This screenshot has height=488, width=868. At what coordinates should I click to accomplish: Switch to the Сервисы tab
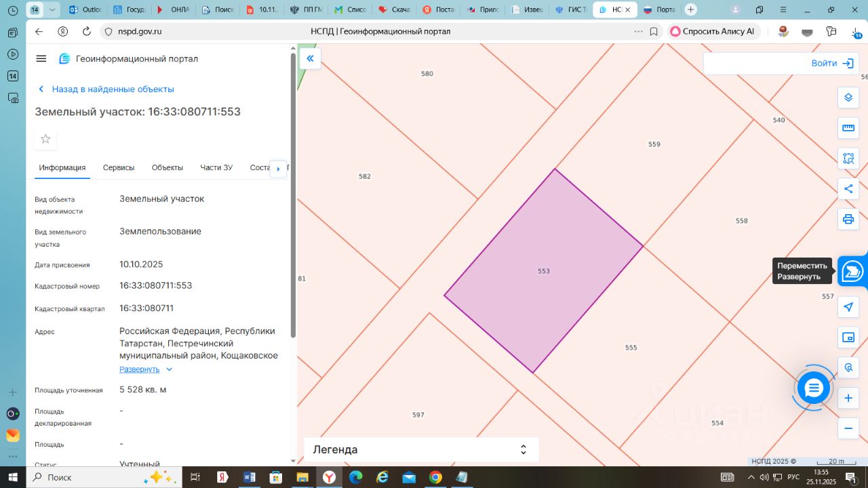point(119,167)
